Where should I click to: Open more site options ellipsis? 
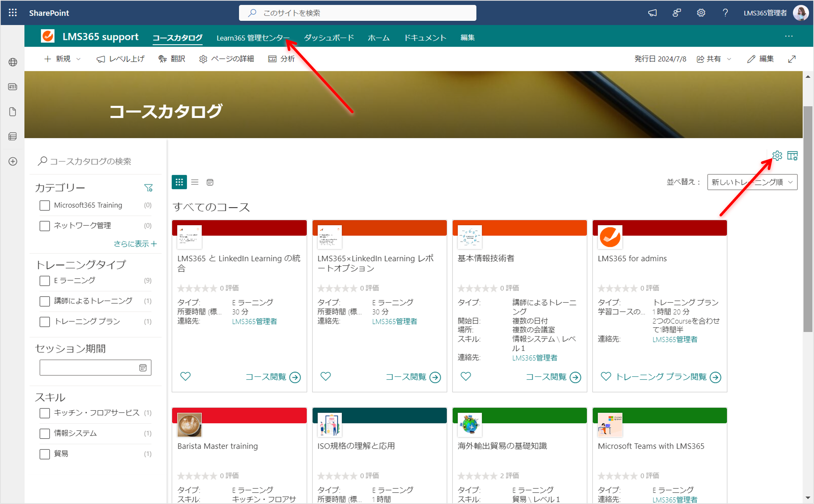789,36
